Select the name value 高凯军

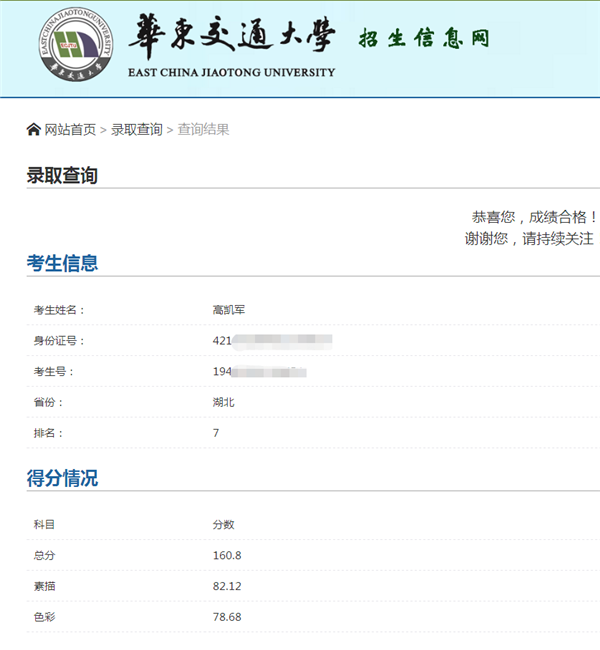tap(229, 310)
